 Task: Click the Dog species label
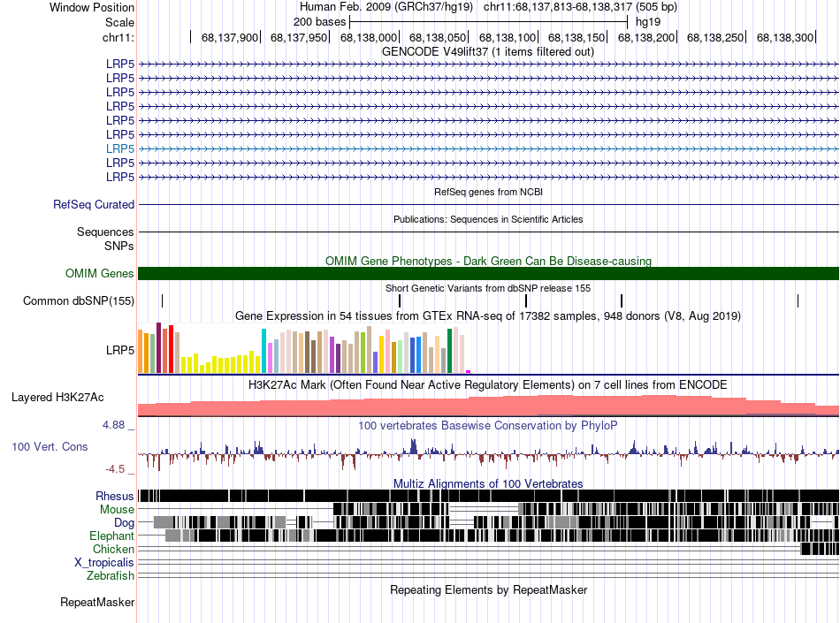(x=125, y=523)
